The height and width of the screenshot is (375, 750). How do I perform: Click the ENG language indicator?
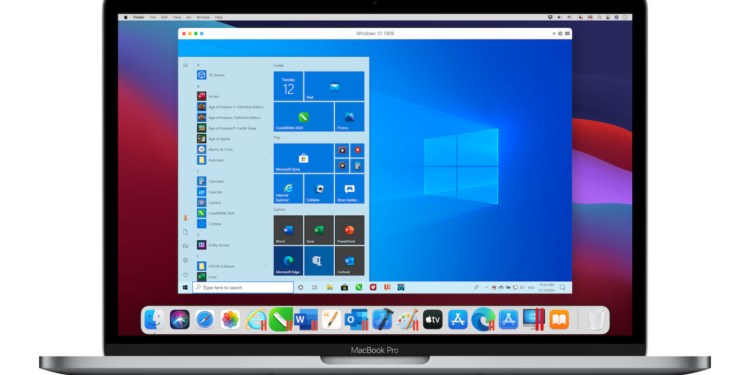pos(531,287)
